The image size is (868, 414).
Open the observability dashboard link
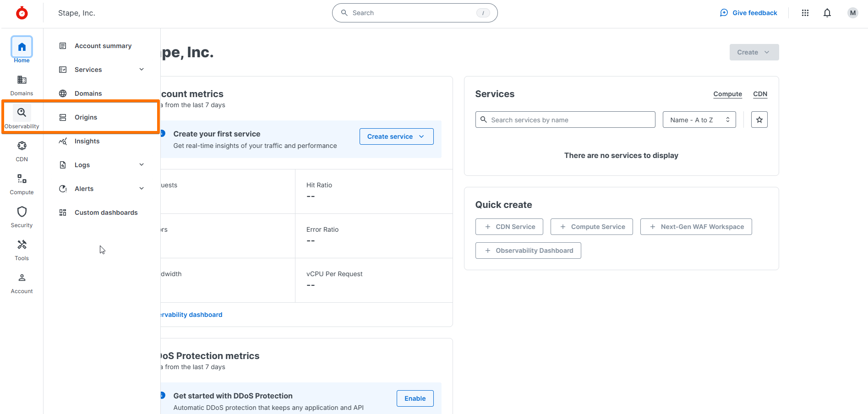tap(191, 315)
